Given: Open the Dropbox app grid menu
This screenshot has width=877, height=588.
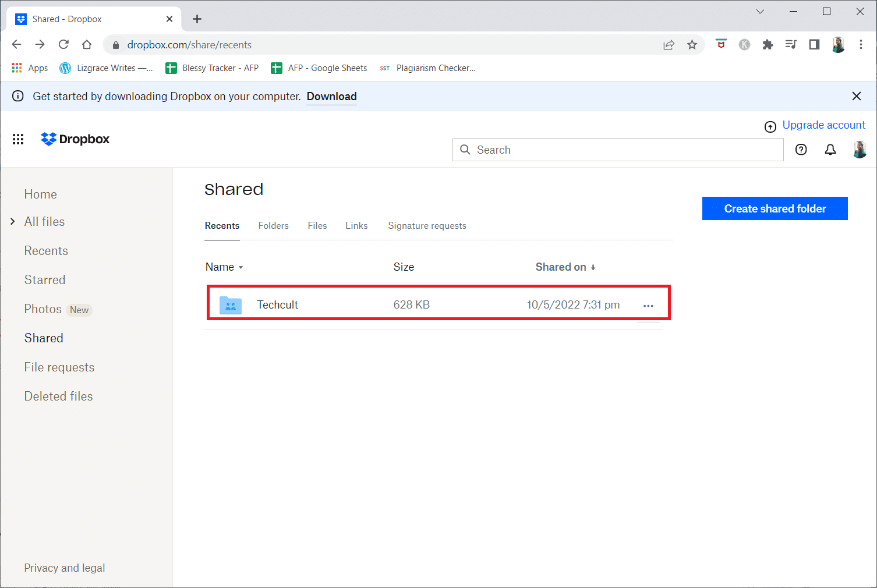Looking at the screenshot, I should click(x=18, y=139).
